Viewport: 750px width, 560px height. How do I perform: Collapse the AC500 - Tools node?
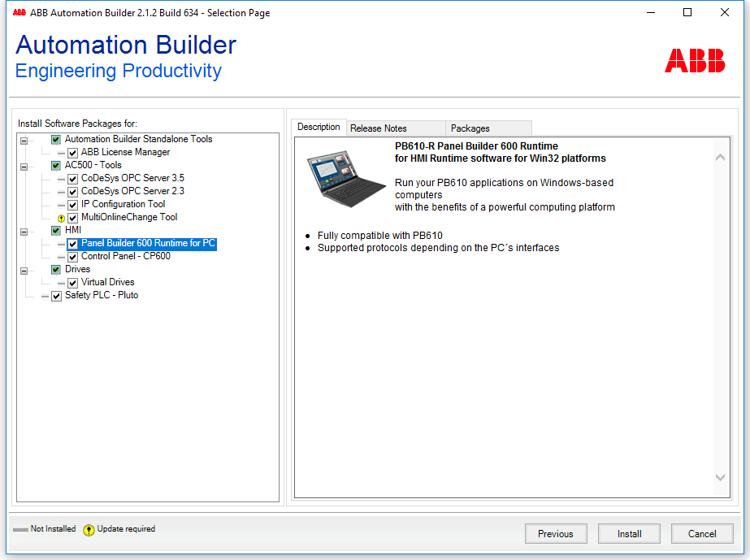(24, 167)
